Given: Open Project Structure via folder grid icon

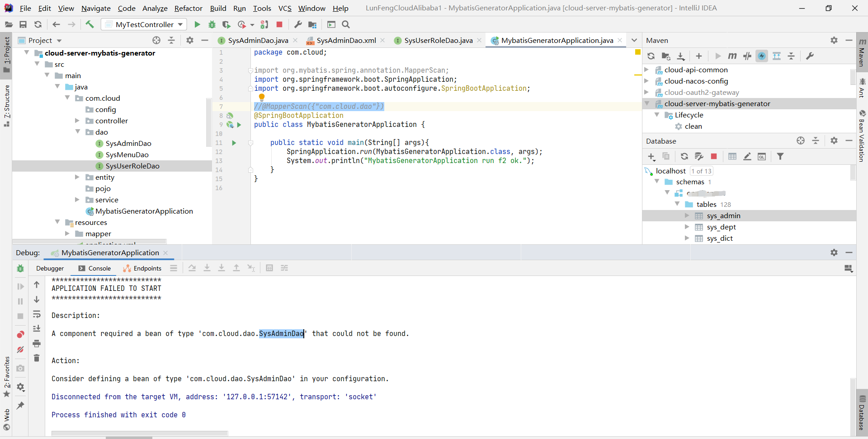Looking at the screenshot, I should coord(312,24).
